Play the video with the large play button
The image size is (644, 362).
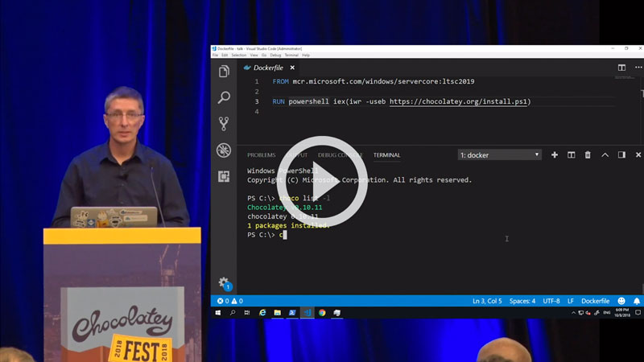(322, 182)
